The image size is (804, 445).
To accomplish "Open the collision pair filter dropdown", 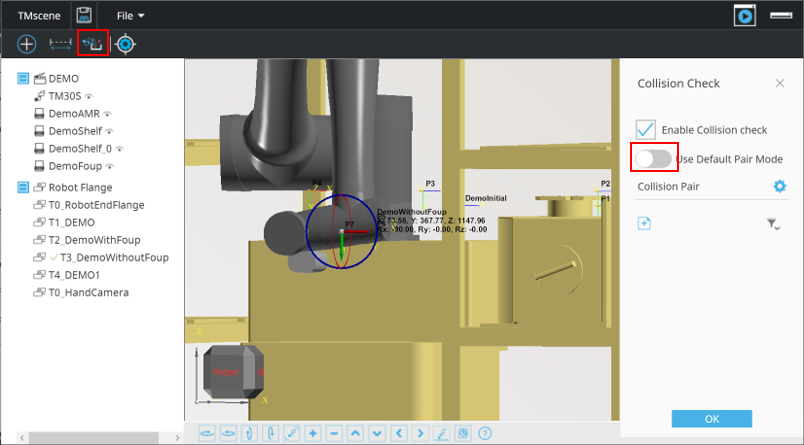I will coord(773,224).
